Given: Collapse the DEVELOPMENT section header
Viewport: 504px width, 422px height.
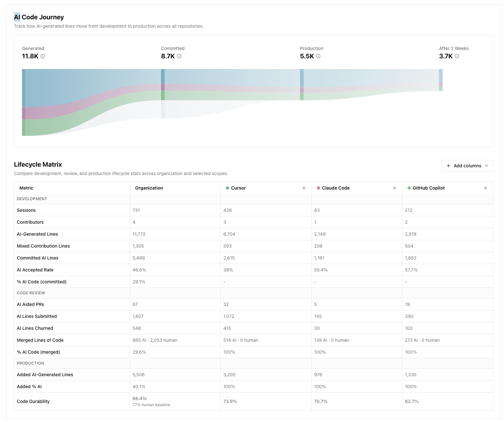Looking at the screenshot, I should (x=32, y=199).
